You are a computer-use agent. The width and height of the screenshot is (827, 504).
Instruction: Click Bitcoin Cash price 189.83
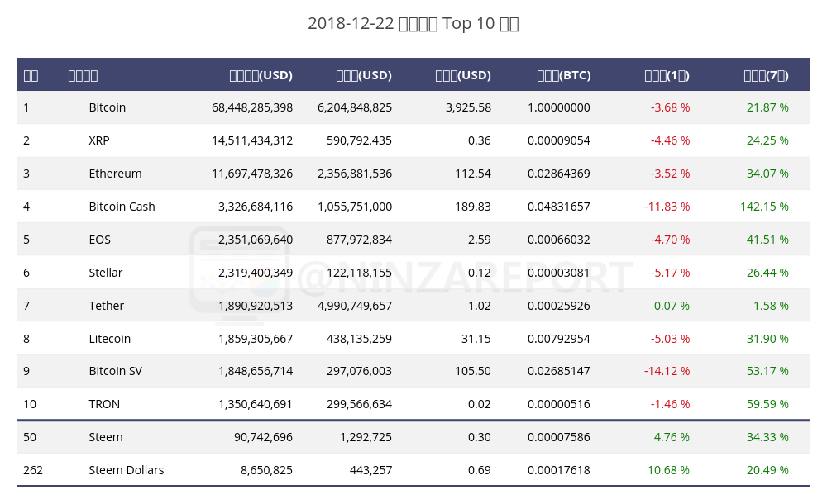(x=473, y=207)
